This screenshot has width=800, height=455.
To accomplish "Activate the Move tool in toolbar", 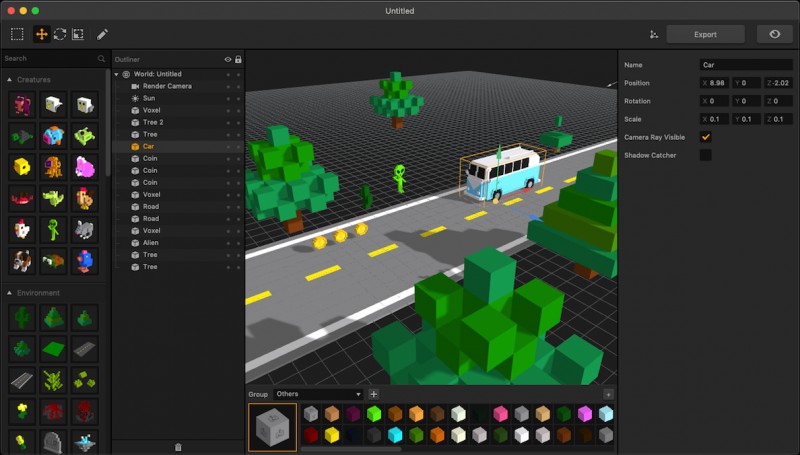I will (41, 34).
